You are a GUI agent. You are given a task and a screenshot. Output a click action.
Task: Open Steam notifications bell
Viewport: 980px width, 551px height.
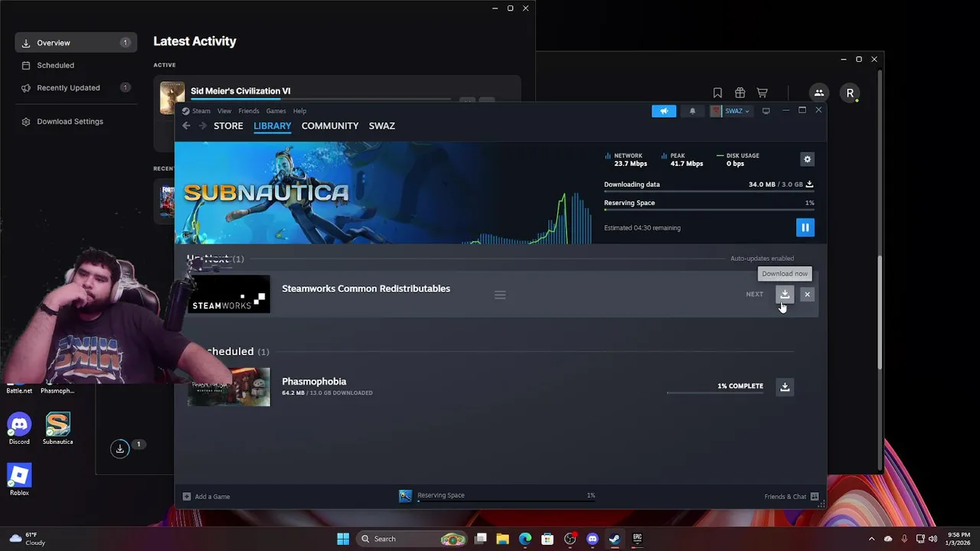692,111
